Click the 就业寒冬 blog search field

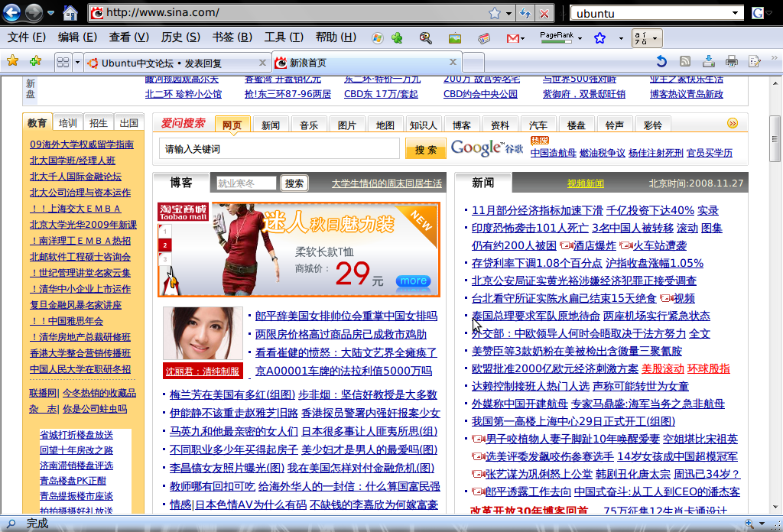pyautogui.click(x=245, y=183)
